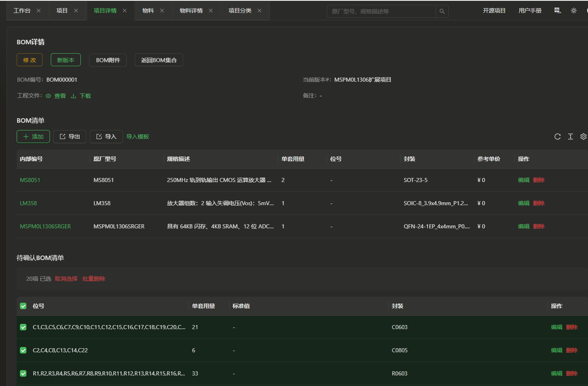The height and width of the screenshot is (386, 588).
Task: Open the 导入模板 link
Action: click(138, 137)
